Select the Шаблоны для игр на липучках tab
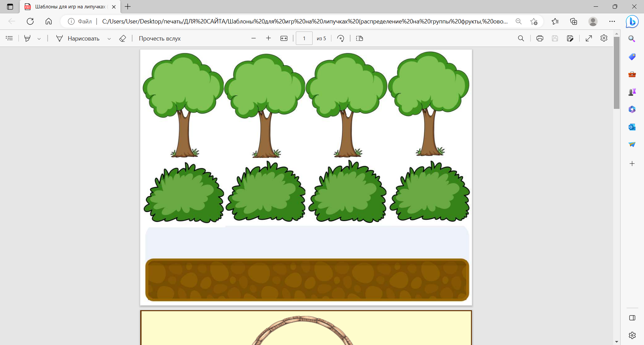644x345 pixels. coord(70,7)
